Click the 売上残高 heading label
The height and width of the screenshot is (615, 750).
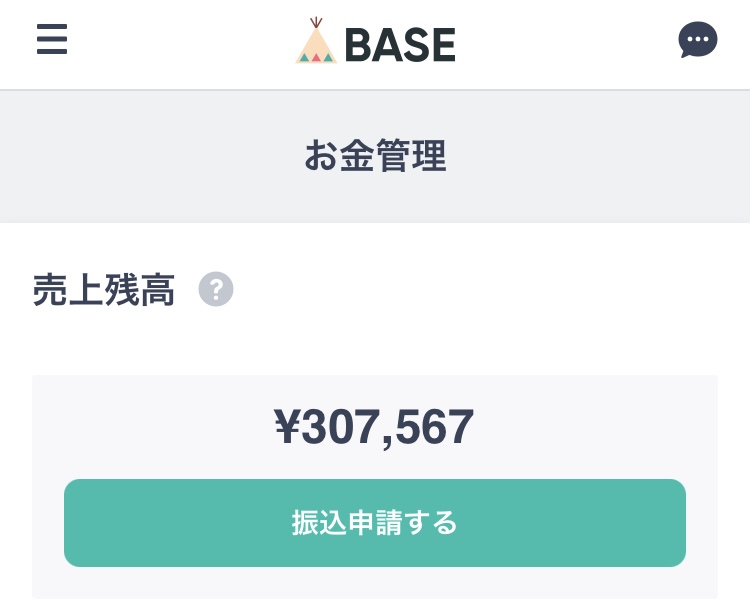(104, 290)
